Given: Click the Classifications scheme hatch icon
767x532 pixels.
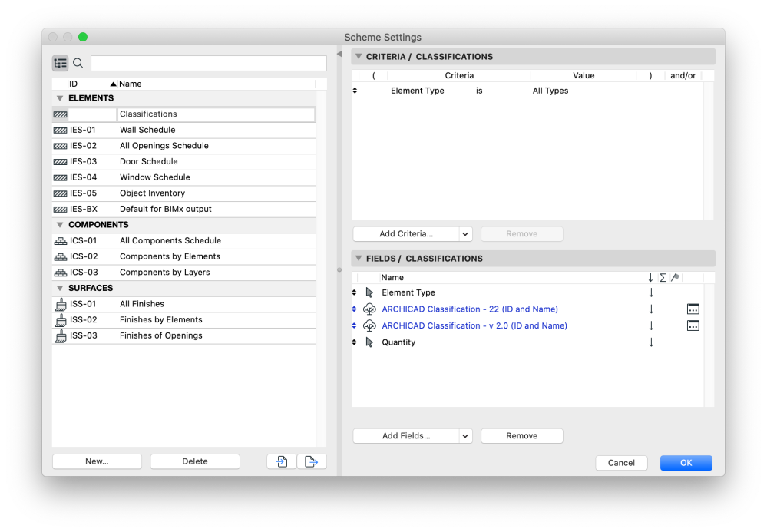Looking at the screenshot, I should (60, 114).
